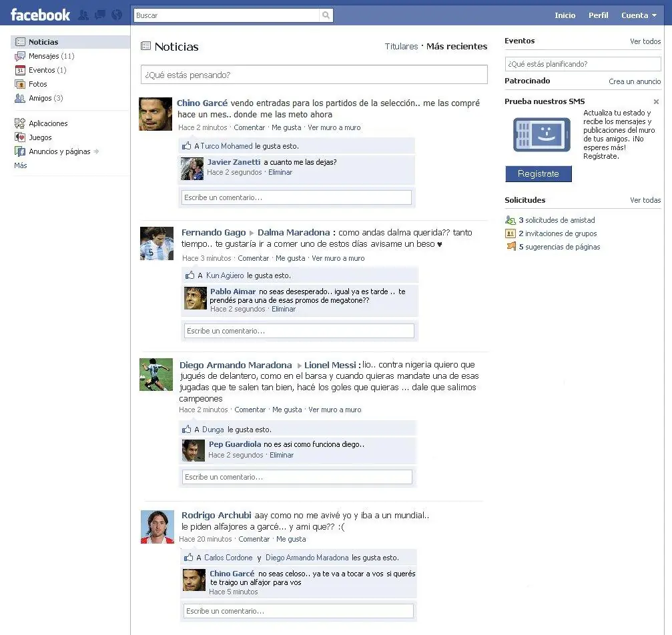Click Me gusta on Rodrigo Archubi post

(x=291, y=539)
